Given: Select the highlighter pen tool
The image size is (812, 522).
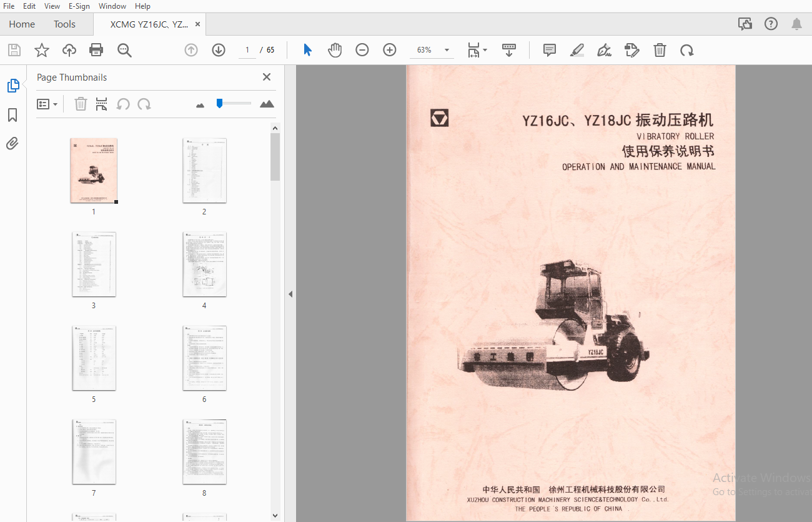Looking at the screenshot, I should (577, 50).
